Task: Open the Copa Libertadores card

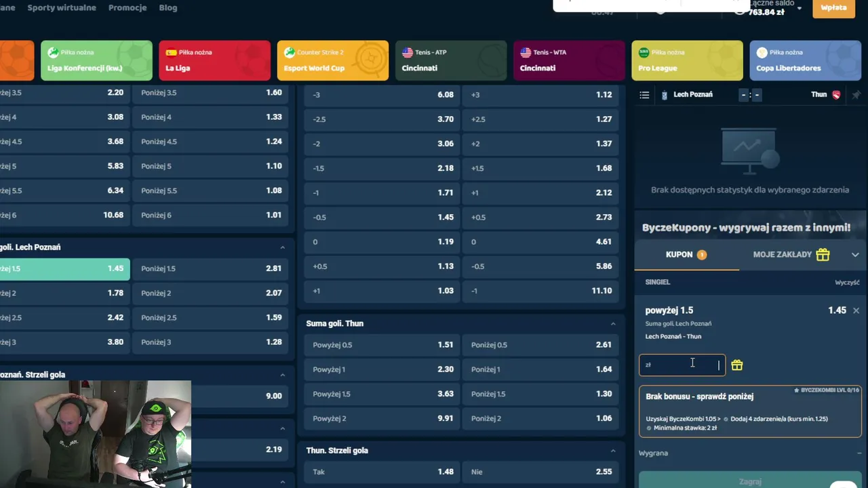Action: (x=806, y=60)
